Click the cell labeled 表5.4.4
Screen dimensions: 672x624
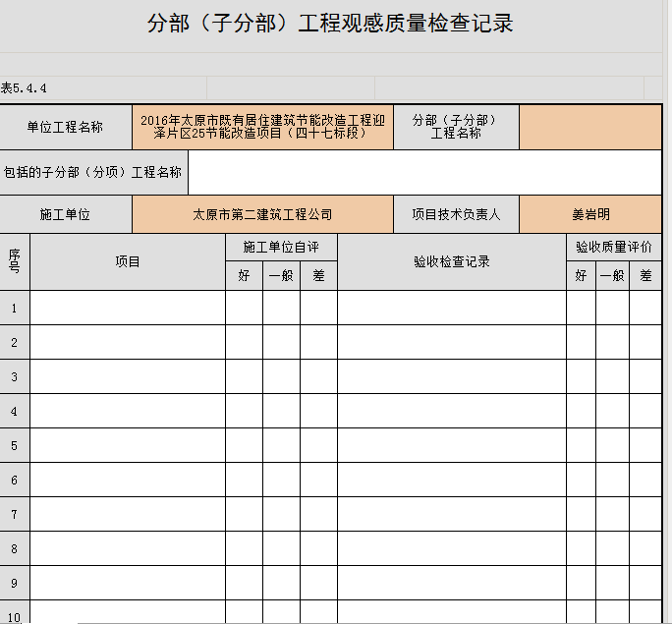29,87
